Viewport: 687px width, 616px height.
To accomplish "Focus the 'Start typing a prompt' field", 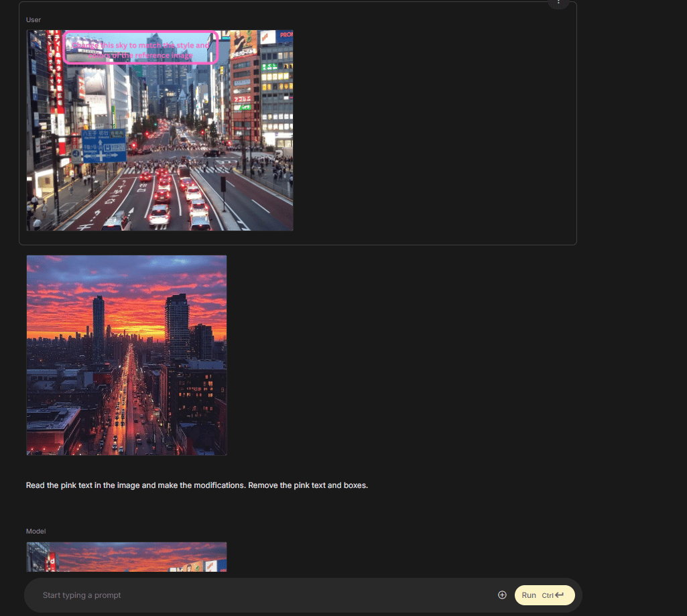I will coord(267,595).
